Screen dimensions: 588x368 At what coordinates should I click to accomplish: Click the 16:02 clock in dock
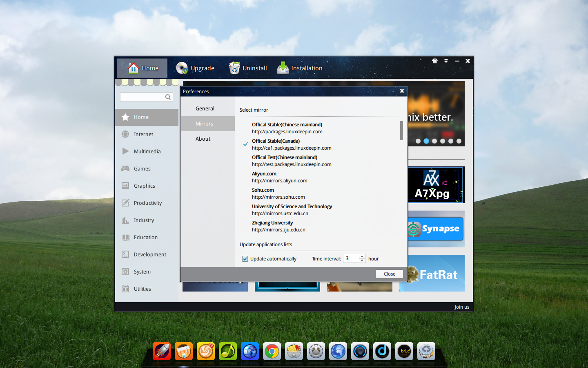(x=404, y=351)
